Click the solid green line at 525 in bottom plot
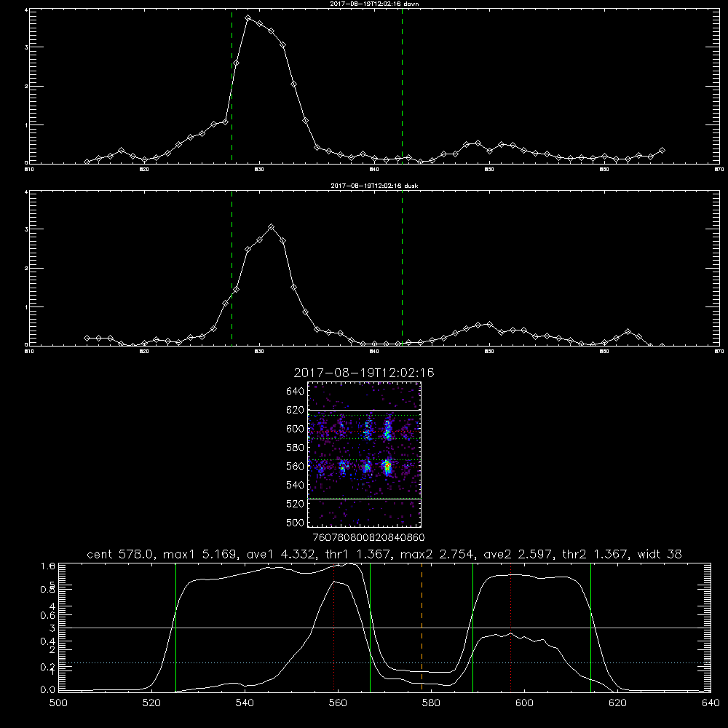 (x=175, y=627)
